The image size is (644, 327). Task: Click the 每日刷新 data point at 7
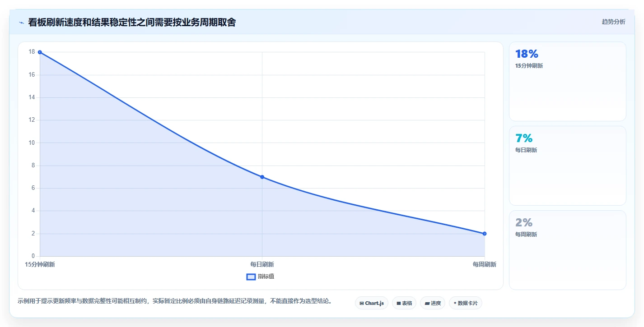click(x=262, y=177)
